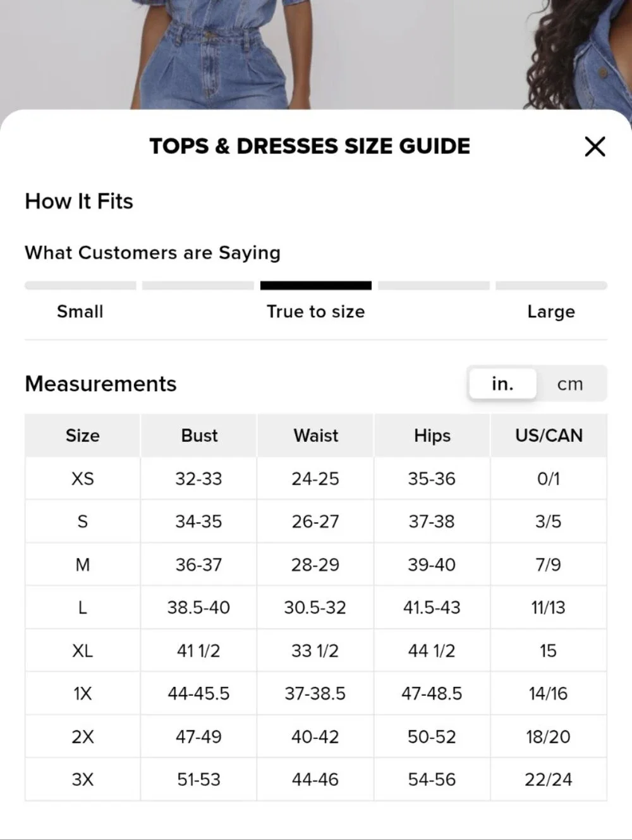Viewport: 632px width, 840px height.
Task: Tap the TOPS & DRESSES SIZE GUIDE title
Action: pyautogui.click(x=310, y=146)
